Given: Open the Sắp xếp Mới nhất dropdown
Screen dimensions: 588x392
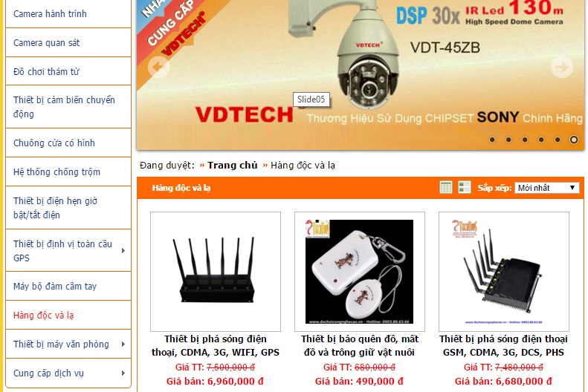Looking at the screenshot, I should click(547, 188).
